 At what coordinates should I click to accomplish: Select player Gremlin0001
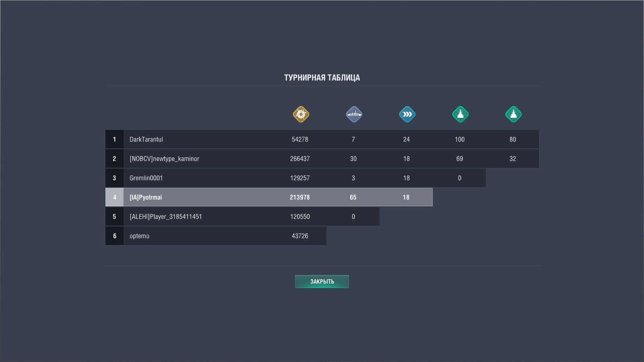coord(146,178)
